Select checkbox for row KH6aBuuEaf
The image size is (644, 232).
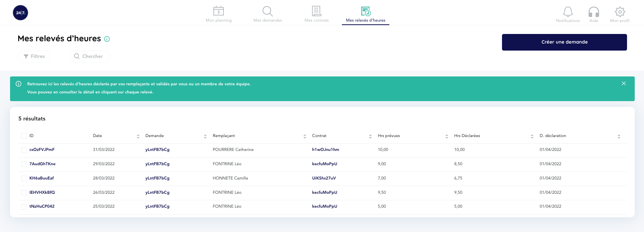(24, 178)
